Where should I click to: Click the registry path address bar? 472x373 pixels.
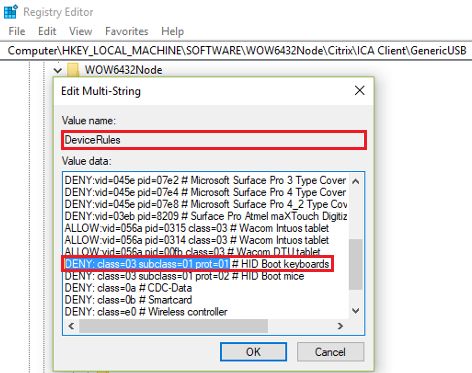[236, 51]
